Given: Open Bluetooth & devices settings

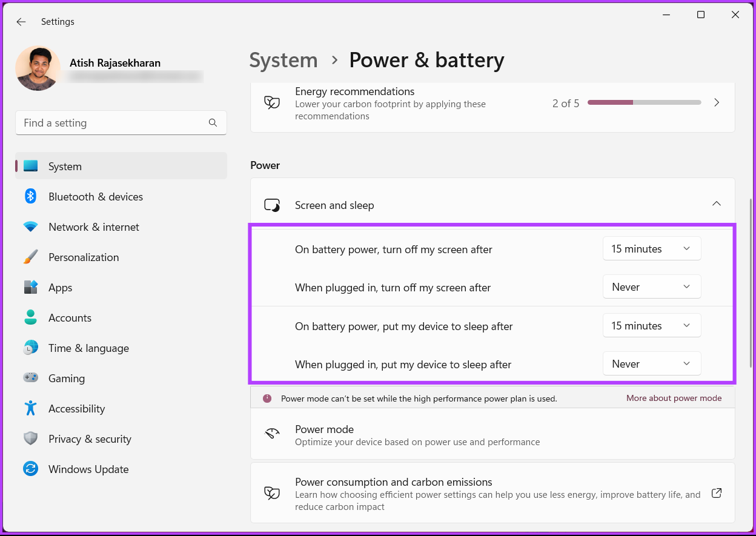Looking at the screenshot, I should point(121,197).
